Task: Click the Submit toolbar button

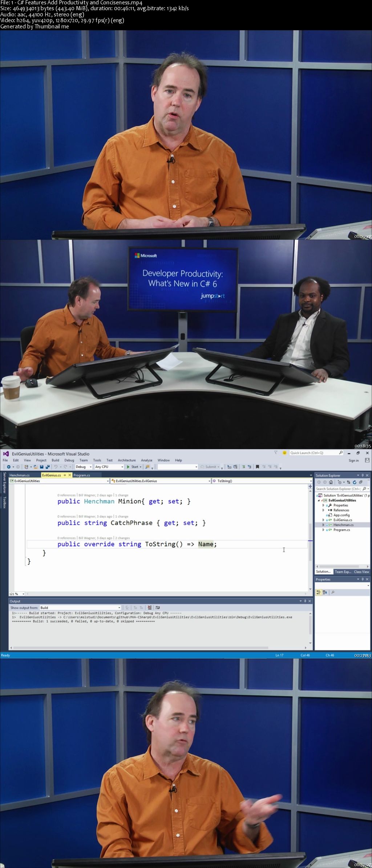Action: [x=210, y=467]
